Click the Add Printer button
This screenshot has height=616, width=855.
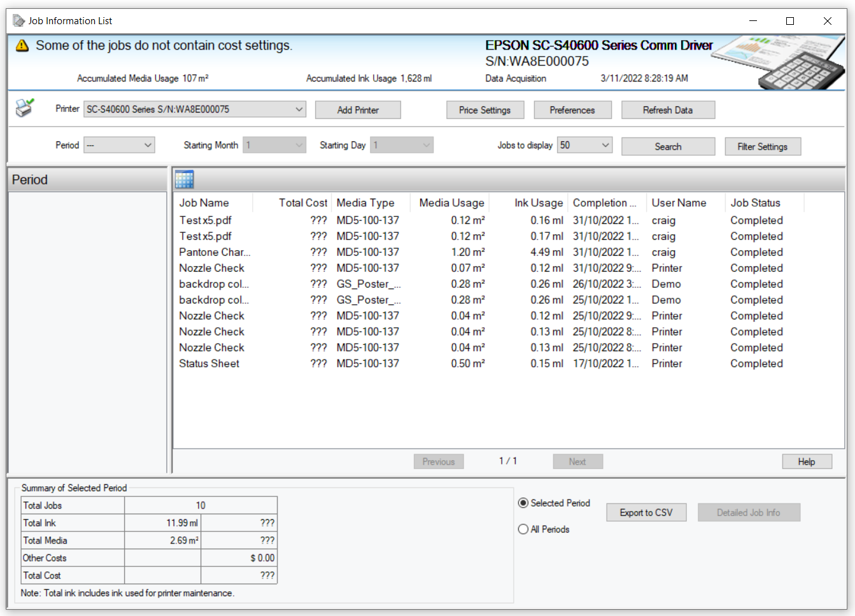click(358, 109)
